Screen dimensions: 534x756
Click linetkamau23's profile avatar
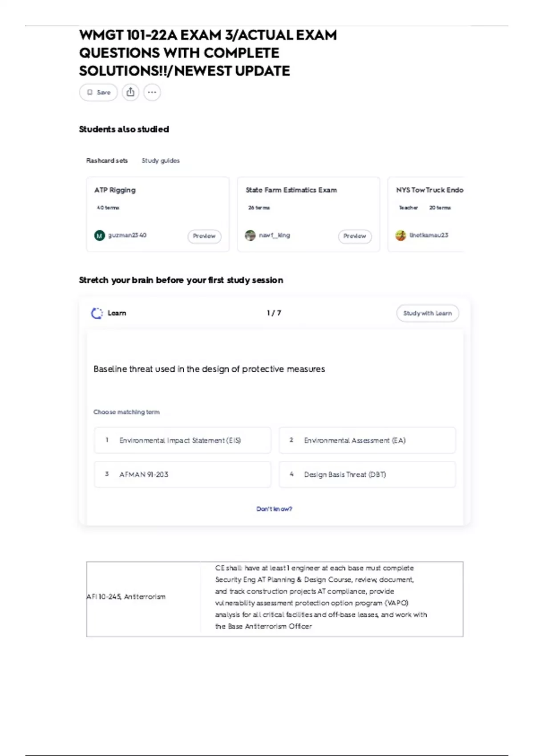[x=400, y=236]
